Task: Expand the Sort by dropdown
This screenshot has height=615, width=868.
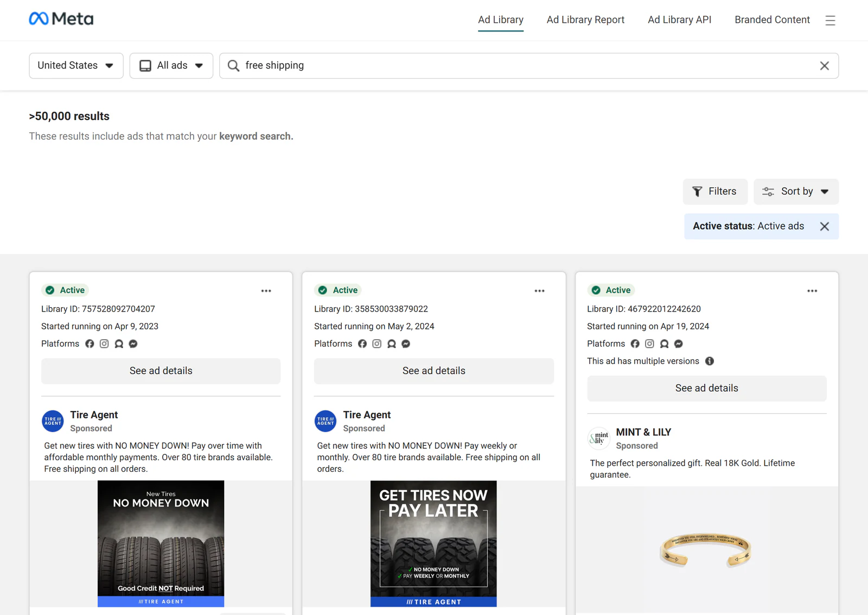Action: tap(796, 192)
